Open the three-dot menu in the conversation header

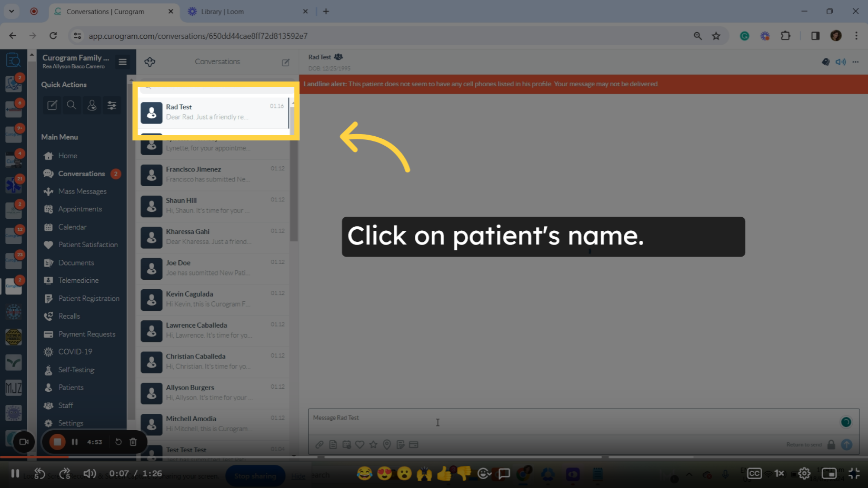(855, 62)
